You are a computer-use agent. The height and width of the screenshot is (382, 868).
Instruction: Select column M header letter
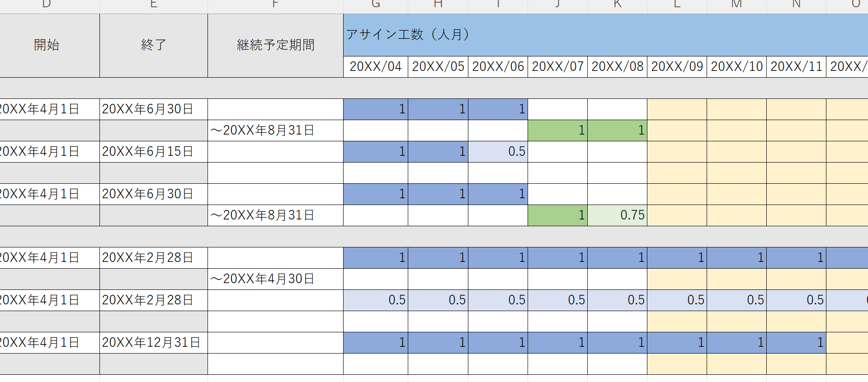click(736, 5)
